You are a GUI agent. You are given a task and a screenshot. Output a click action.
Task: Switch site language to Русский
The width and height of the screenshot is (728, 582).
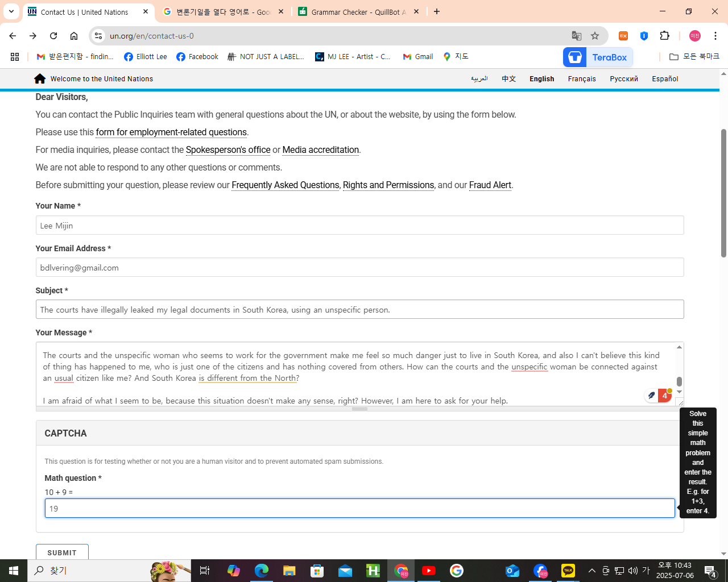(624, 79)
